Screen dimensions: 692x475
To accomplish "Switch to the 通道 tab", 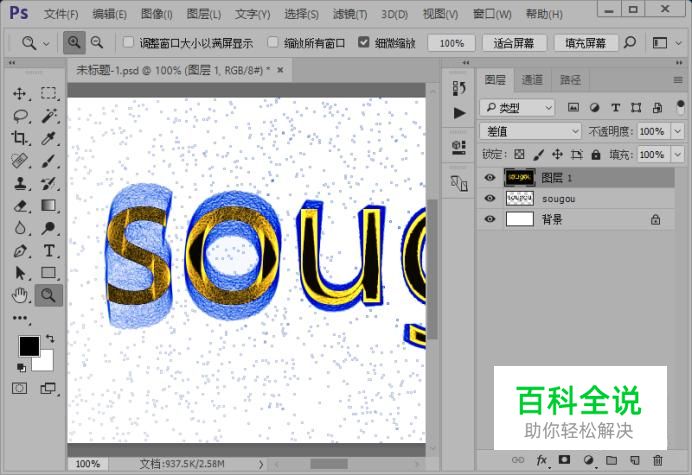I will 532,80.
